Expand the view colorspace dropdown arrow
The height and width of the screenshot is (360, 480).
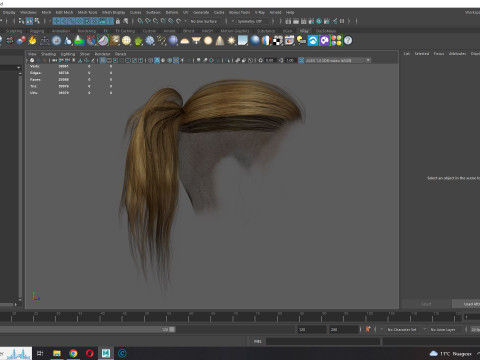point(368,60)
